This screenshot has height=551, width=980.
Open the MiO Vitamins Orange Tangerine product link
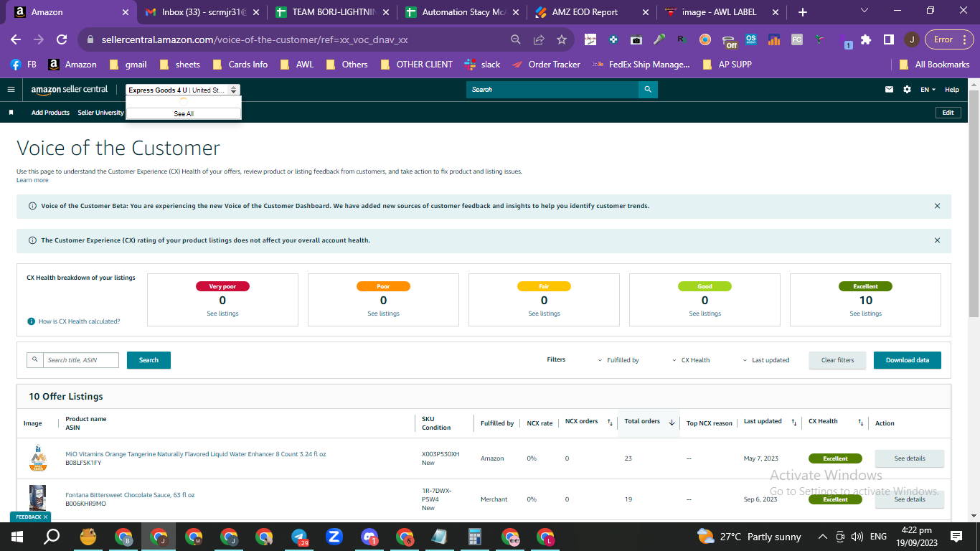click(x=196, y=454)
